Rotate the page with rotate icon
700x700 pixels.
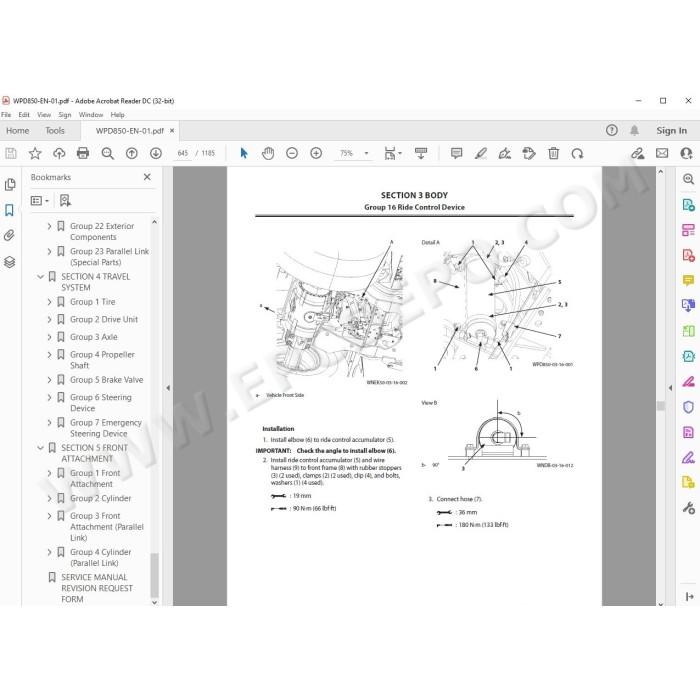pyautogui.click(x=577, y=154)
